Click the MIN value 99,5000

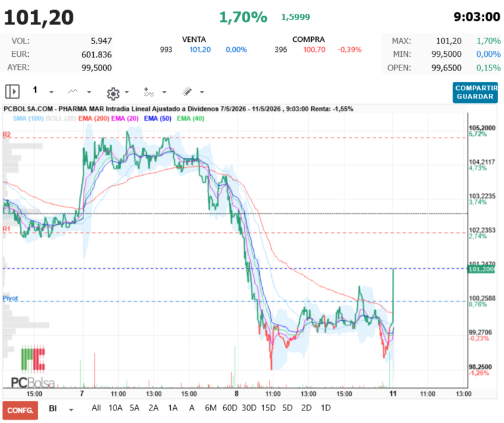point(446,54)
